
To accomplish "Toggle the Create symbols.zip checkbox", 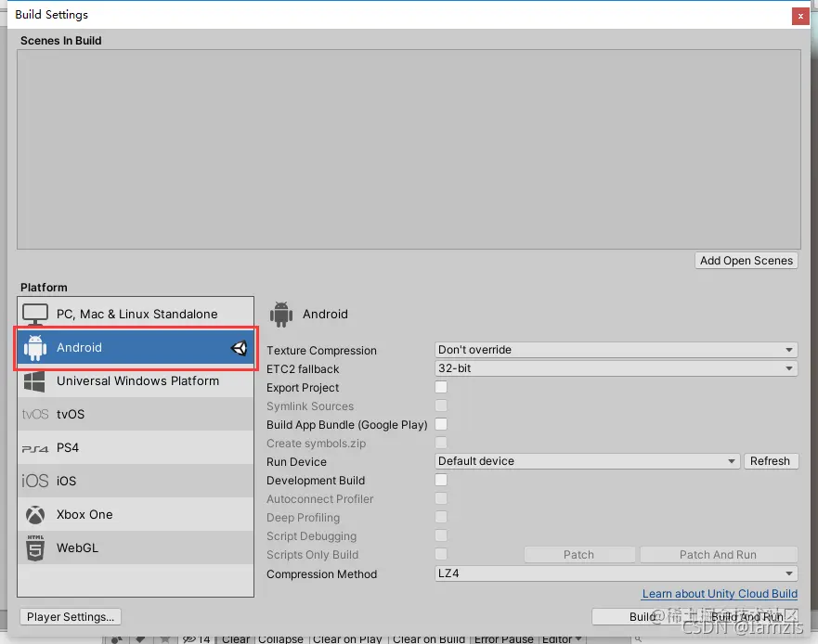I will point(441,443).
